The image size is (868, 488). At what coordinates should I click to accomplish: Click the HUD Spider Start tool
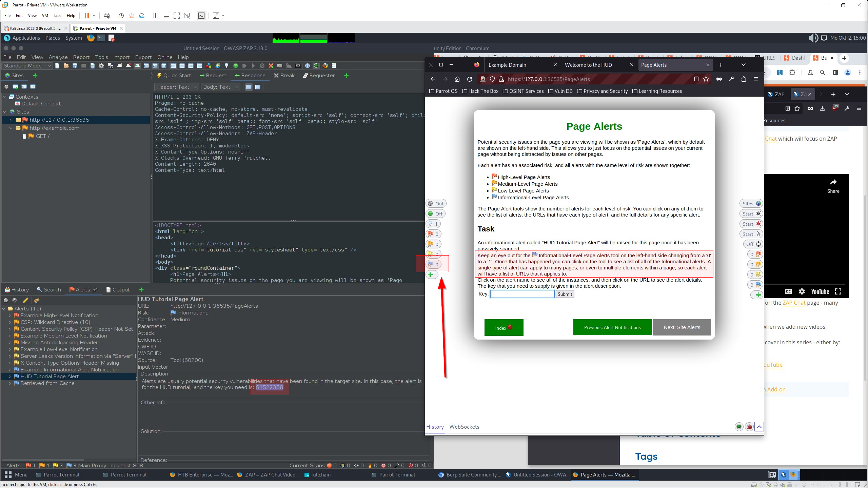(751, 214)
